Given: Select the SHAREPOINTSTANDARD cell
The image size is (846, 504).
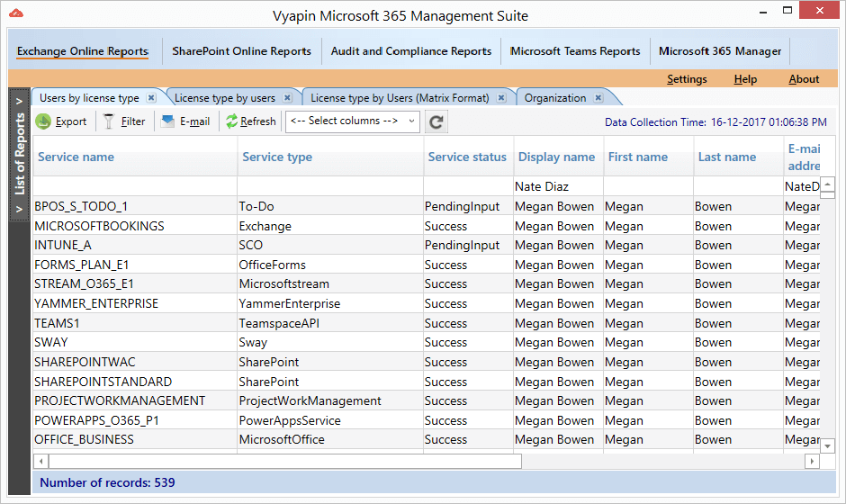Looking at the screenshot, I should pyautogui.click(x=135, y=381).
